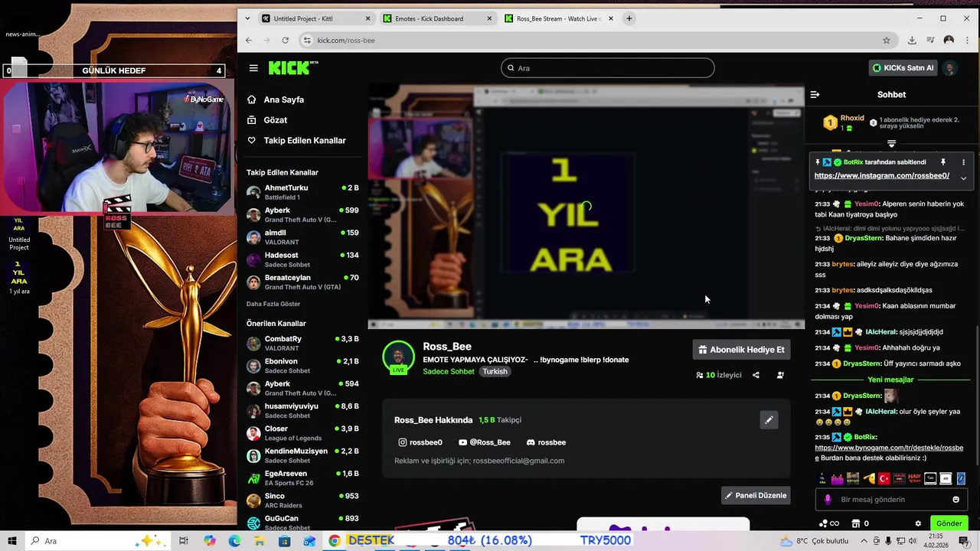Reload the kick.com page
980x551 pixels.
pyautogui.click(x=286, y=41)
